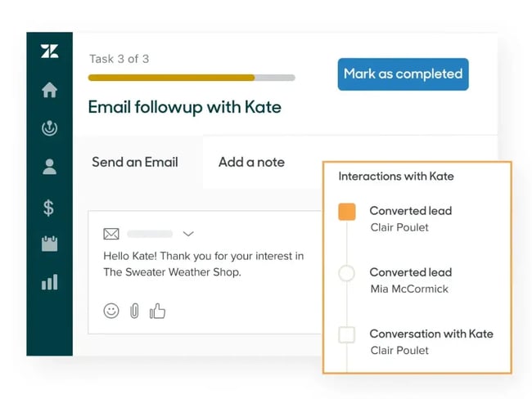Open the Home icon in the sidebar

pyautogui.click(x=50, y=90)
